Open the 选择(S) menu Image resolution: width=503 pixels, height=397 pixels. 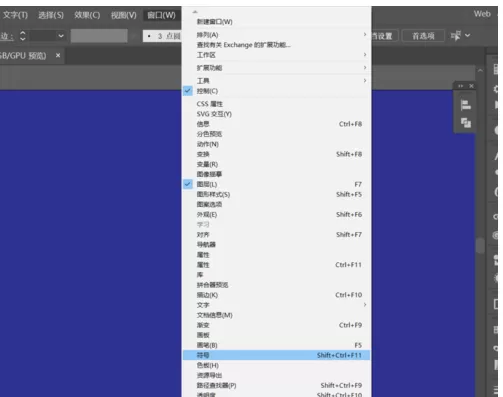[51, 15]
